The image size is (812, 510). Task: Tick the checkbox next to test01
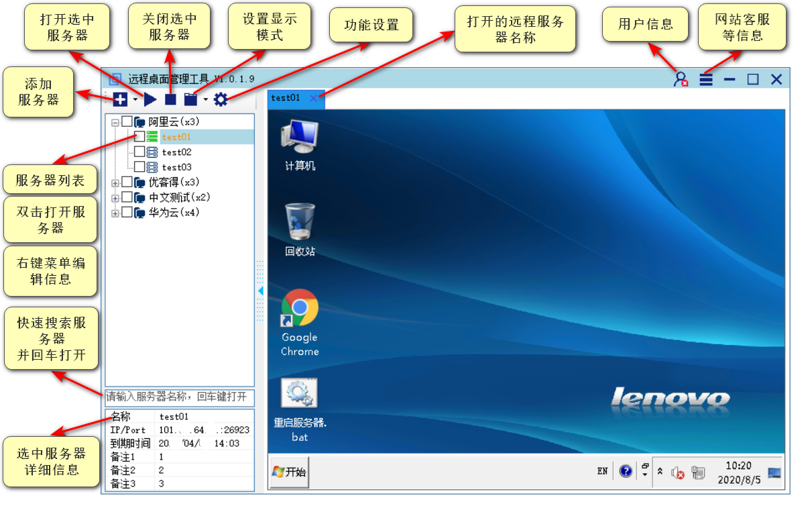click(x=139, y=137)
